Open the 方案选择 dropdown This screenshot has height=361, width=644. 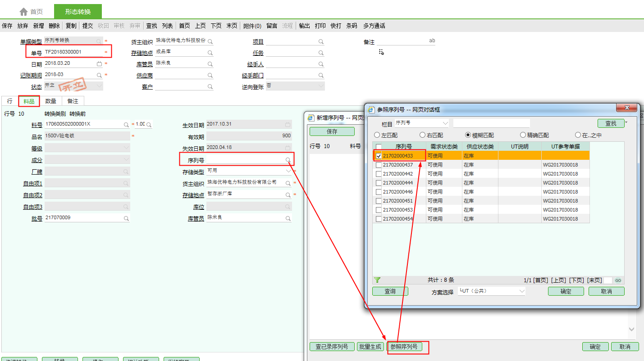pos(522,291)
